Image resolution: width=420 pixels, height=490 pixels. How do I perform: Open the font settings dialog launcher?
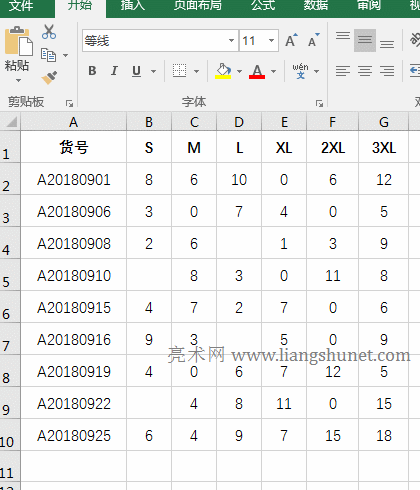pos(319,104)
